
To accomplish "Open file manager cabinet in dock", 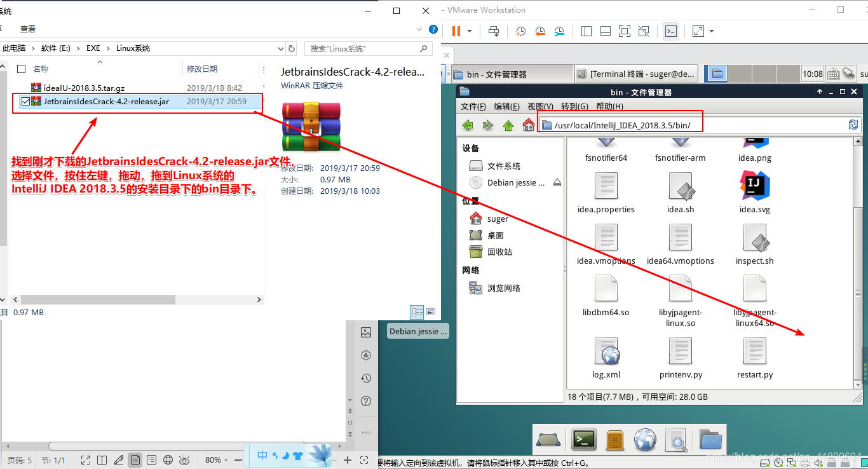I will [614, 439].
